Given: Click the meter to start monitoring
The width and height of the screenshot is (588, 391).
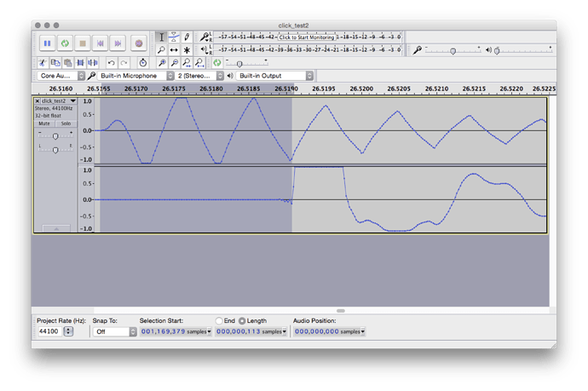Looking at the screenshot, I should tap(305, 37).
